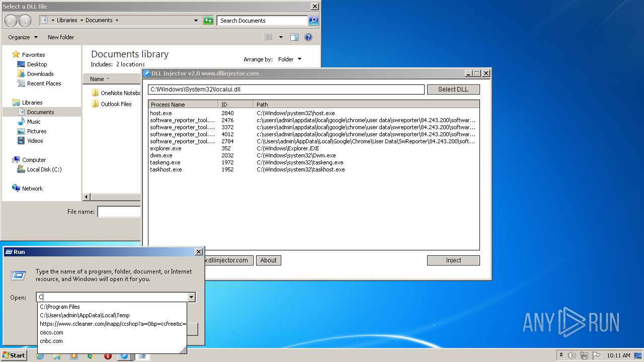Select Local Disk (C:)

(x=44, y=169)
